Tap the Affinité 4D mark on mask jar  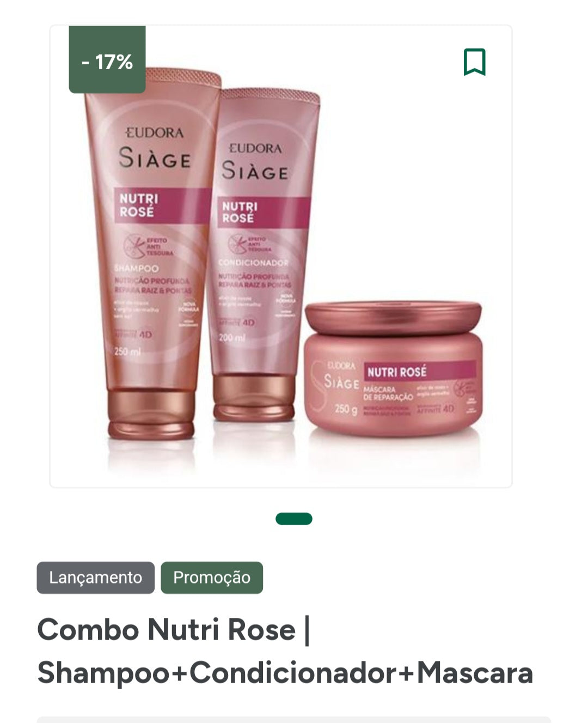[x=436, y=409]
